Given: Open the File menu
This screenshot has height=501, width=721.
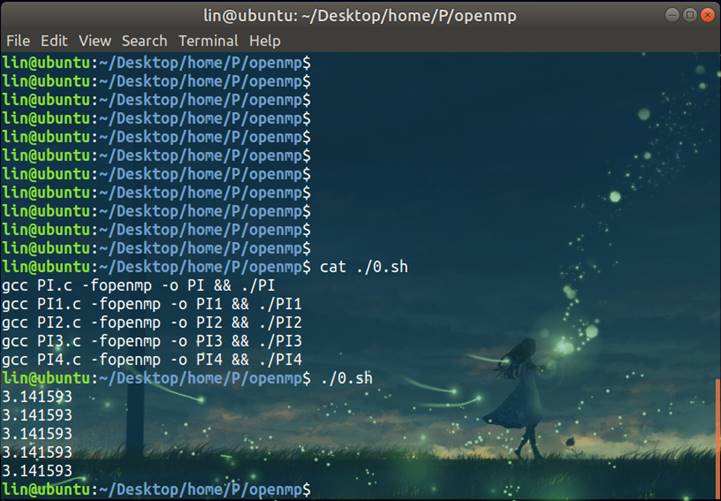Looking at the screenshot, I should coord(18,41).
